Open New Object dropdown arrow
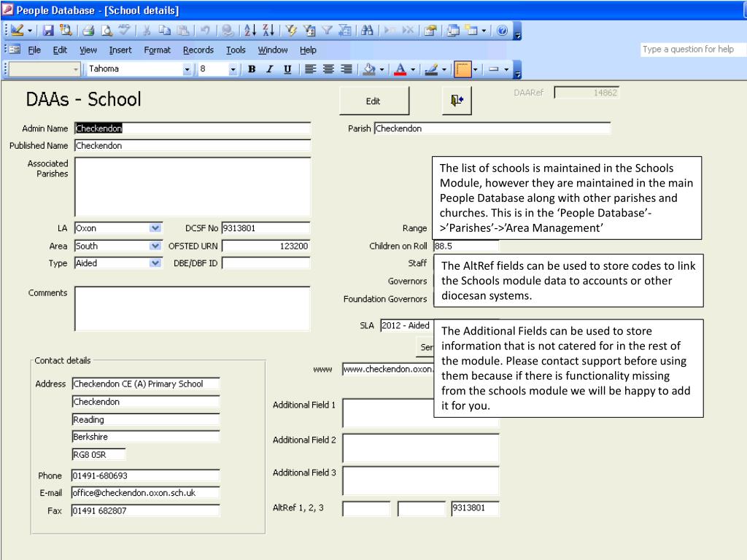 484,31
